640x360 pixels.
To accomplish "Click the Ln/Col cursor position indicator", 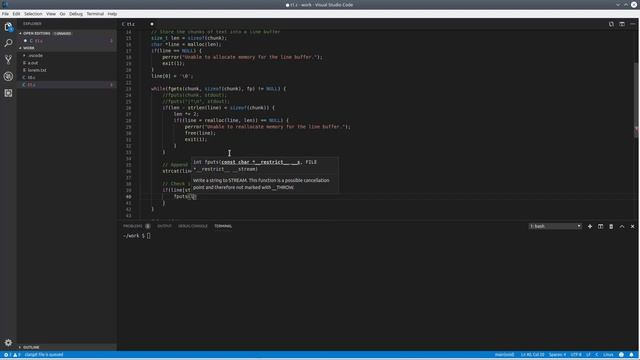I will (532, 355).
